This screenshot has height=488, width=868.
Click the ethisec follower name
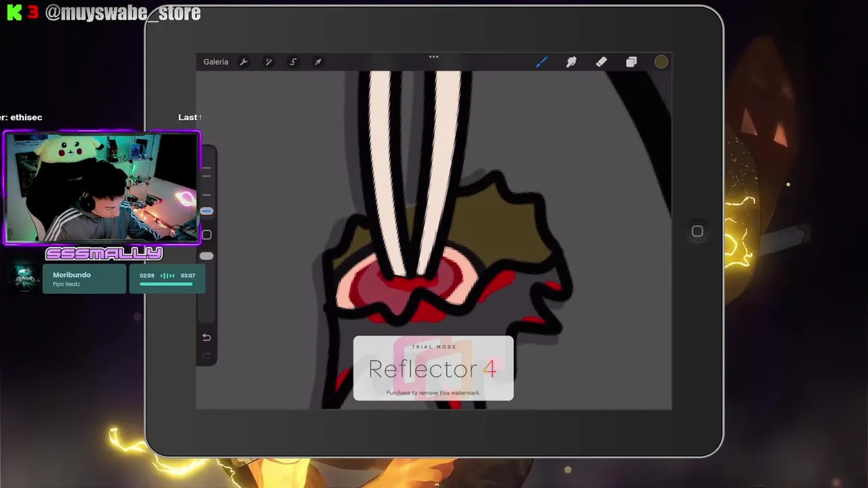(x=26, y=117)
